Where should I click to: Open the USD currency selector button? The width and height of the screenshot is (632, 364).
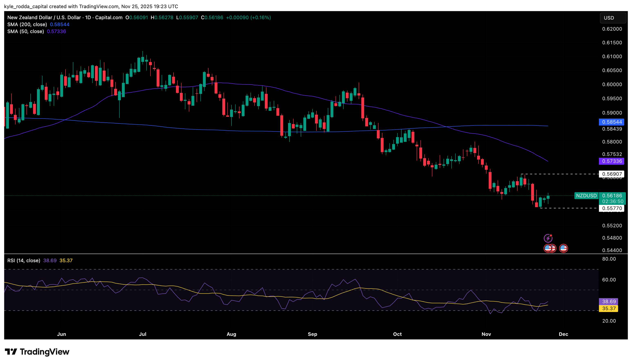point(613,18)
